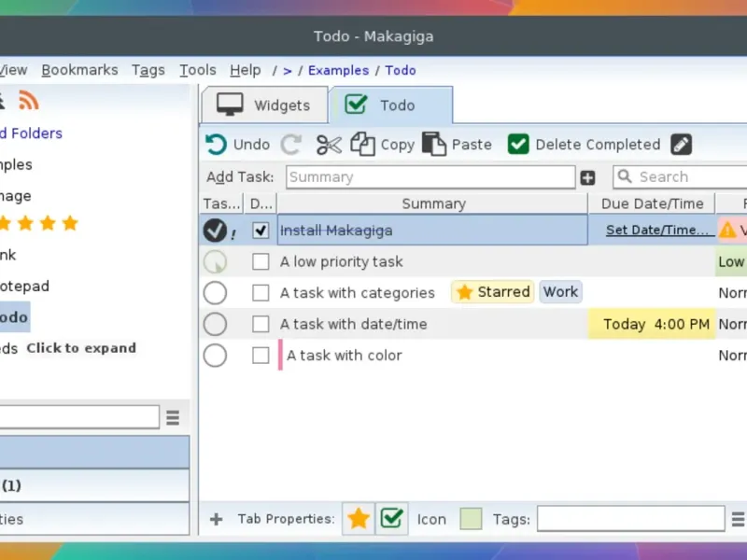
Task: Select A task with date/time text
Action: 354,324
